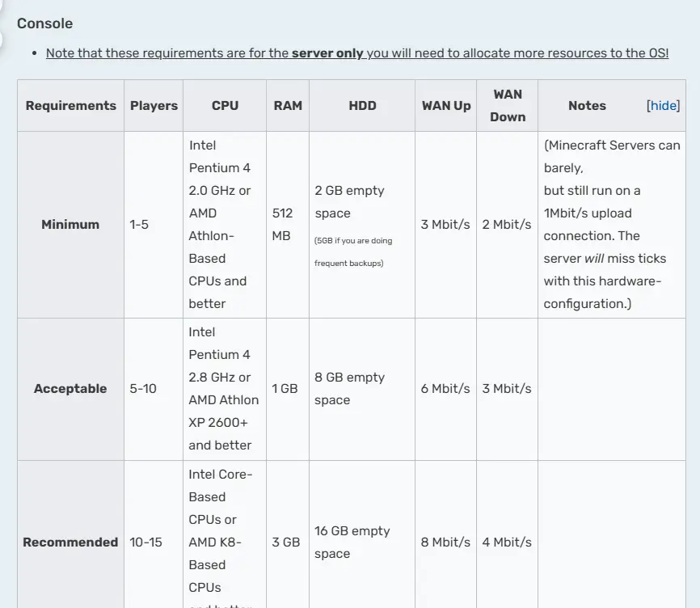Click the Console section heading
700x608 pixels.
[44, 23]
